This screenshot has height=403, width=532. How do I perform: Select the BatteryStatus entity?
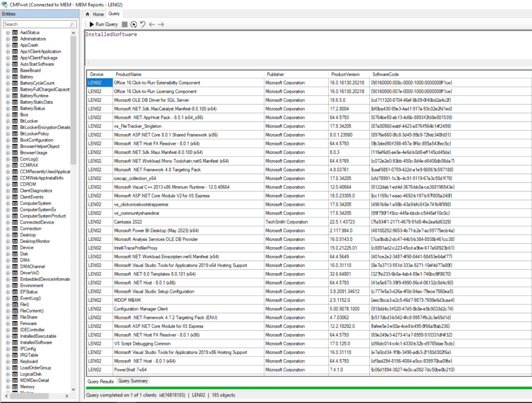(x=32, y=108)
